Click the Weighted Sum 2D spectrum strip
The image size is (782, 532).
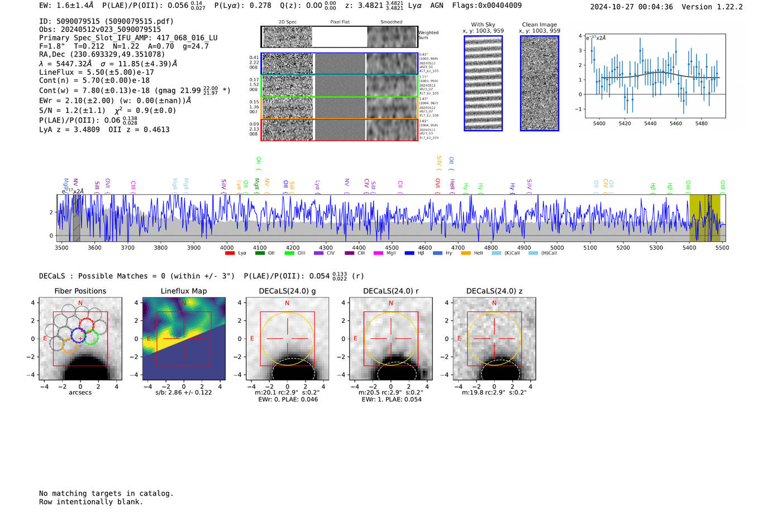click(339, 37)
